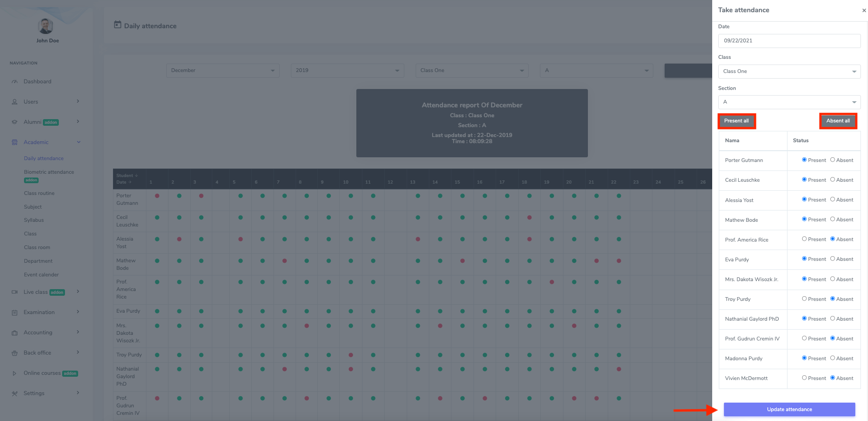
Task: Mark Nathanial Gaylord PhD as Absent
Action: [x=833, y=318]
